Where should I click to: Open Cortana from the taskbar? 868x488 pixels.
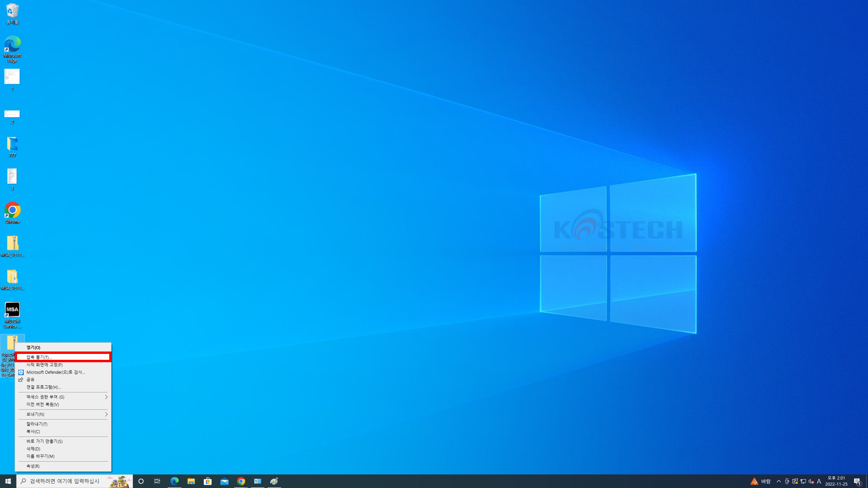pyautogui.click(x=141, y=481)
